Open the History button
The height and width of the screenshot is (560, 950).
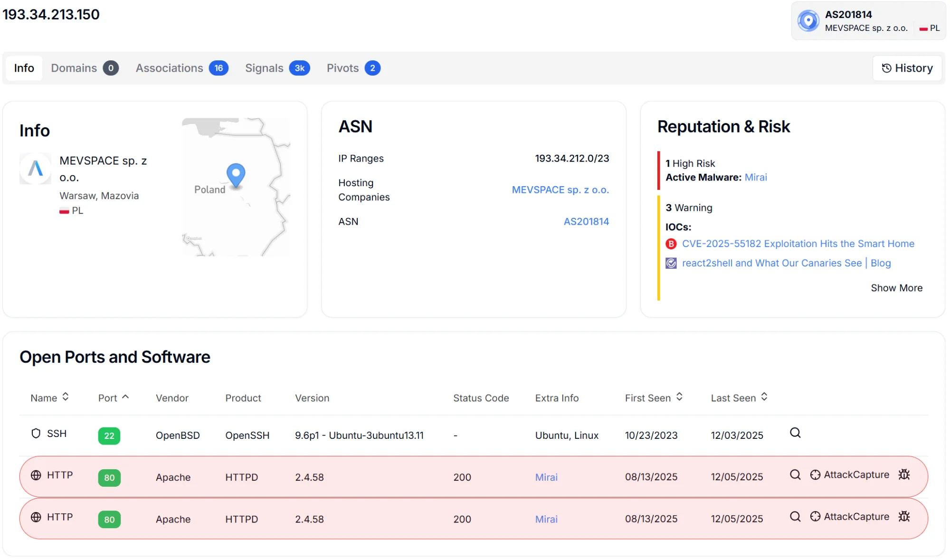(x=907, y=68)
